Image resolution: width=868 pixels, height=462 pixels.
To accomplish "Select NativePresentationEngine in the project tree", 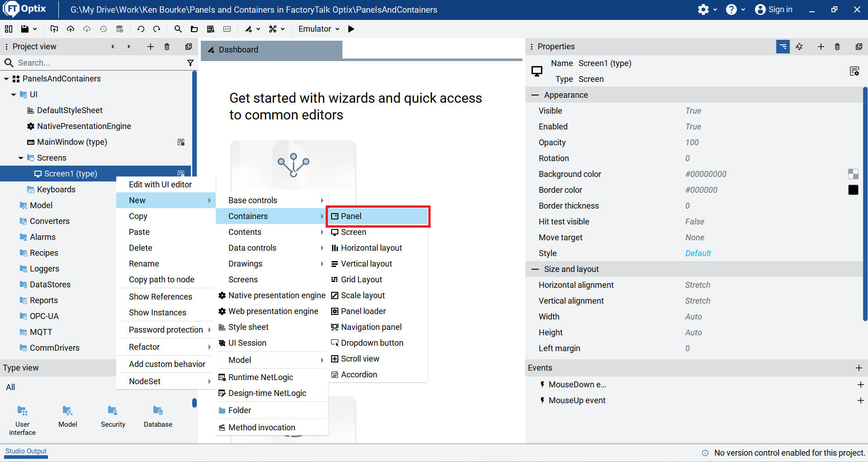I will pos(84,126).
